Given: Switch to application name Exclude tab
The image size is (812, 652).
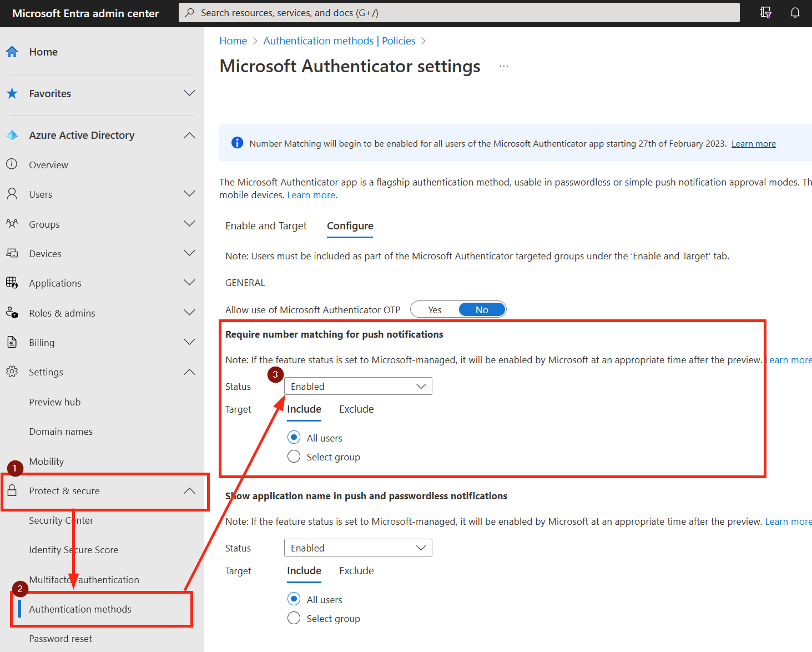Looking at the screenshot, I should tap(356, 571).
